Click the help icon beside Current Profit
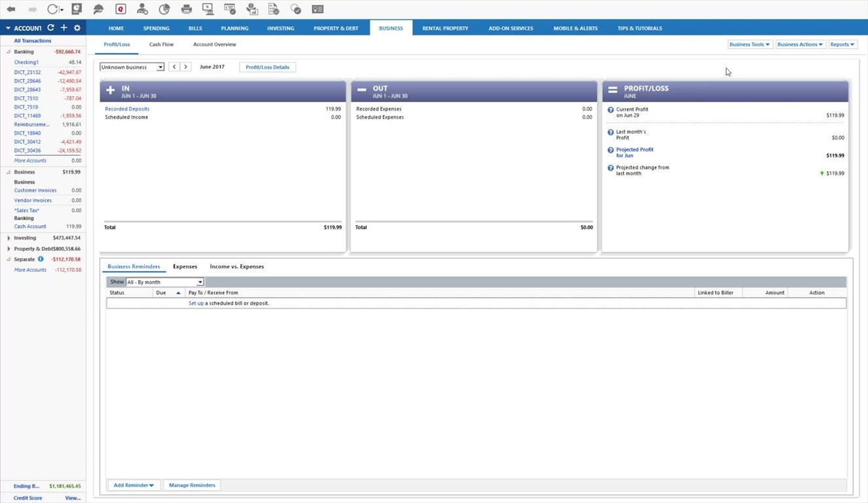This screenshot has height=503, width=868. (x=611, y=110)
